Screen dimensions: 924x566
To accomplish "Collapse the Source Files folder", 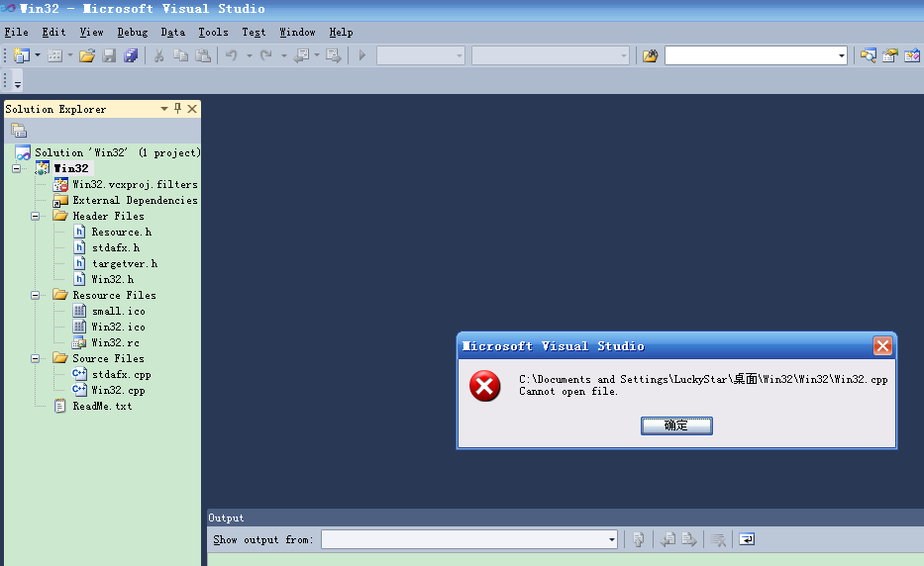I will (36, 358).
